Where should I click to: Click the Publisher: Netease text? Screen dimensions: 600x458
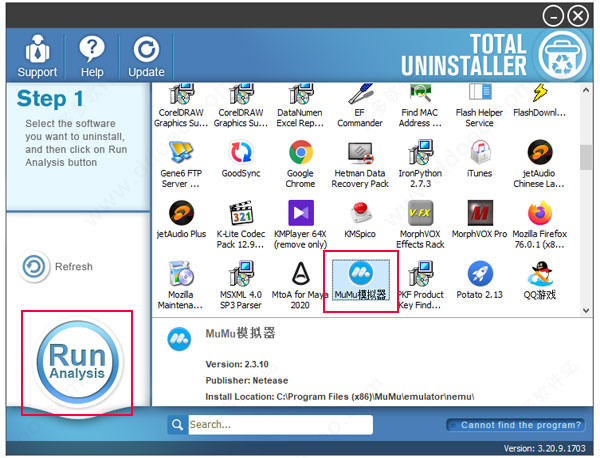point(247,381)
